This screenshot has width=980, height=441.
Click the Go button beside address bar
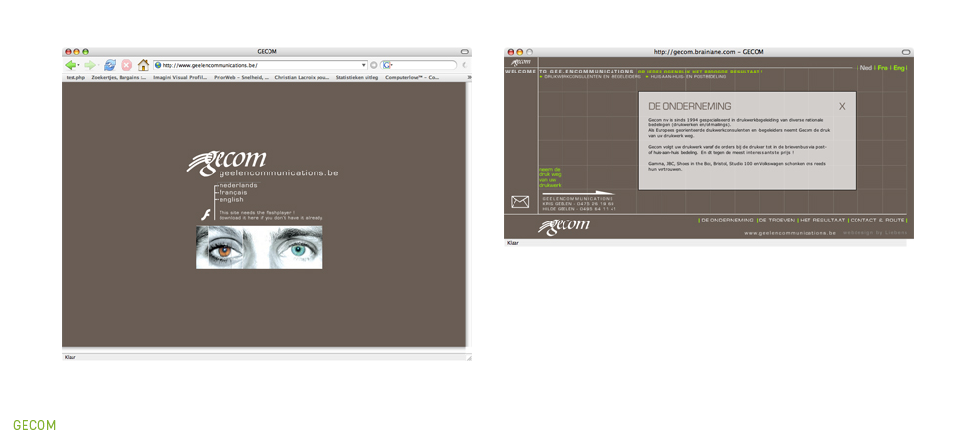(374, 65)
